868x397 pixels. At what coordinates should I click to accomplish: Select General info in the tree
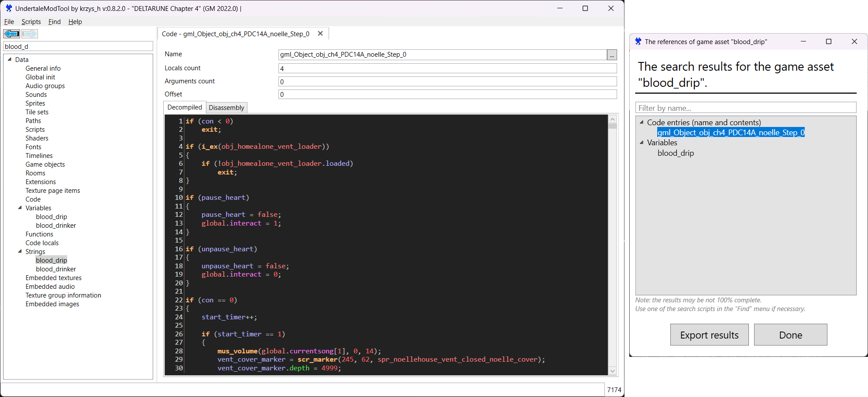(x=43, y=68)
